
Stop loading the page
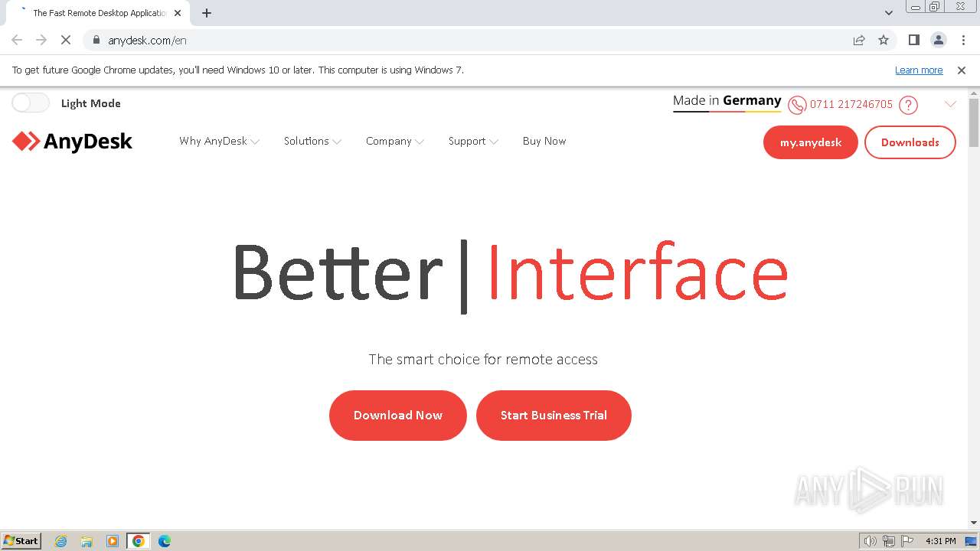pos(66,40)
